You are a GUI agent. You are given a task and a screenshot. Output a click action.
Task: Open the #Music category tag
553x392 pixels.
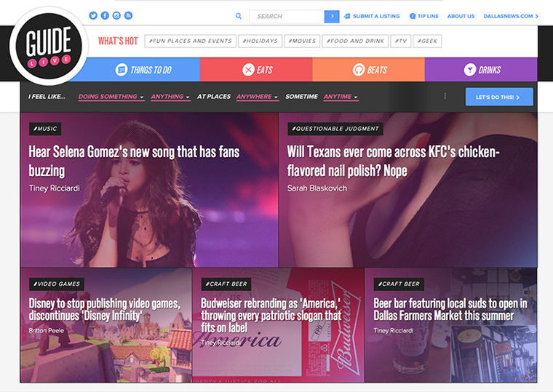tap(45, 129)
